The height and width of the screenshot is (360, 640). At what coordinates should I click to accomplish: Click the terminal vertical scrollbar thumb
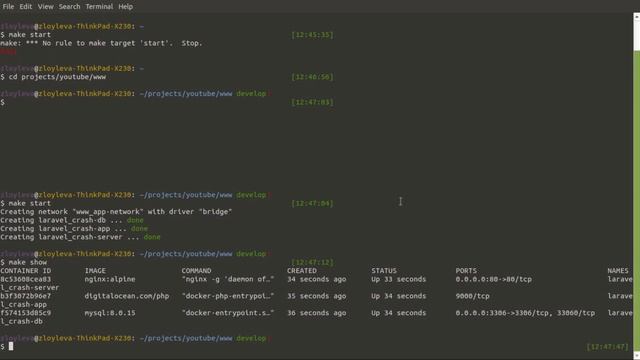coord(636,200)
